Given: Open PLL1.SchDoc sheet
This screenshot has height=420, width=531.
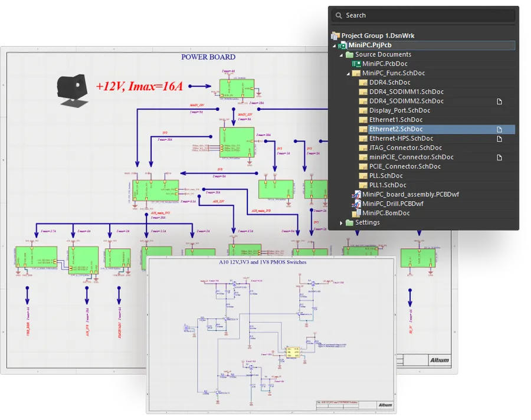Looking at the screenshot, I should (388, 185).
